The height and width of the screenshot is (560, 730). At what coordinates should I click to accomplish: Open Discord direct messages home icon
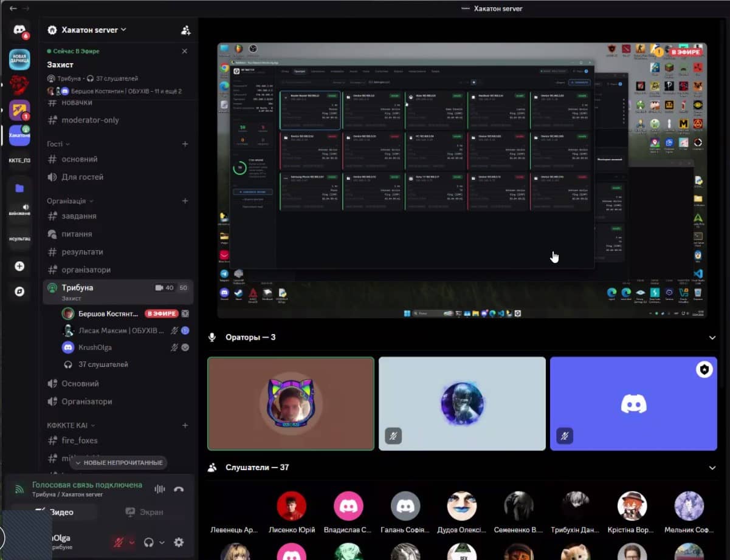[x=19, y=30]
